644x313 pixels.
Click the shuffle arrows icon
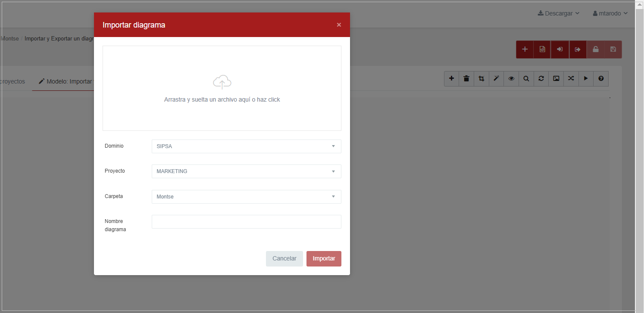click(x=571, y=78)
